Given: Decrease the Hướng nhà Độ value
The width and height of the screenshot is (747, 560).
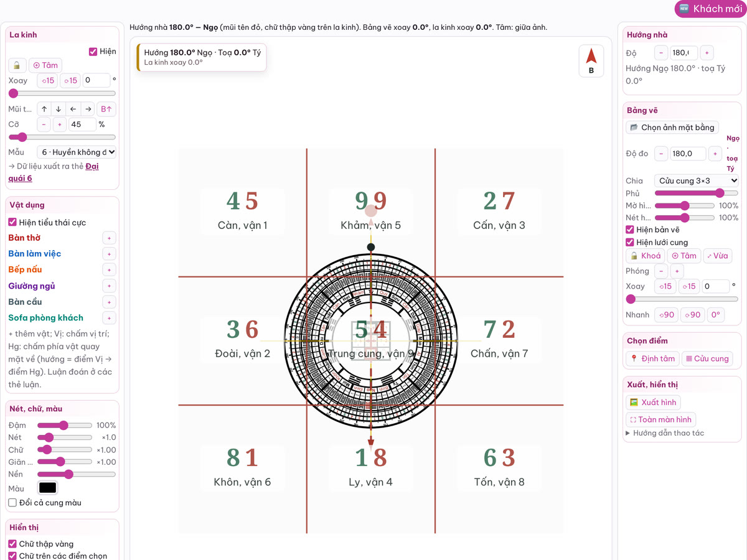Looking at the screenshot, I should (x=661, y=53).
